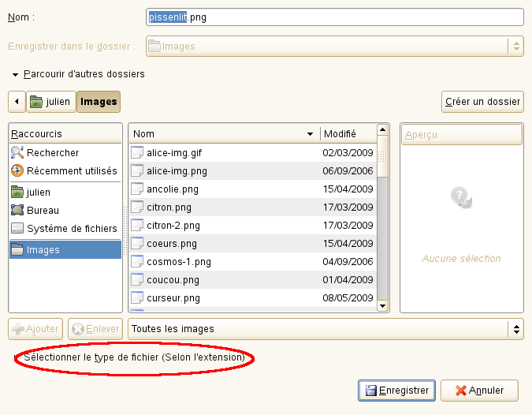Select the curseur.png file name

pyautogui.click(x=173, y=297)
